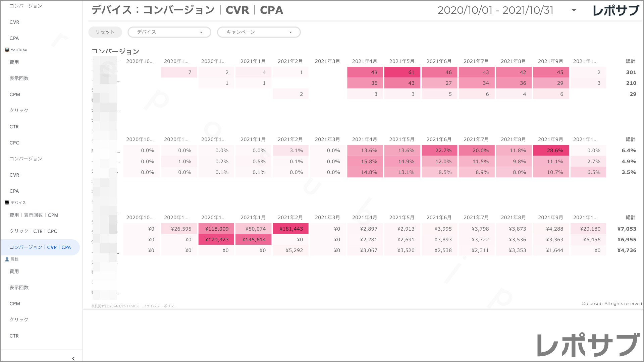The image size is (644, 362).
Task: Open the プライバシー ポリシー link
Action: tap(160, 306)
